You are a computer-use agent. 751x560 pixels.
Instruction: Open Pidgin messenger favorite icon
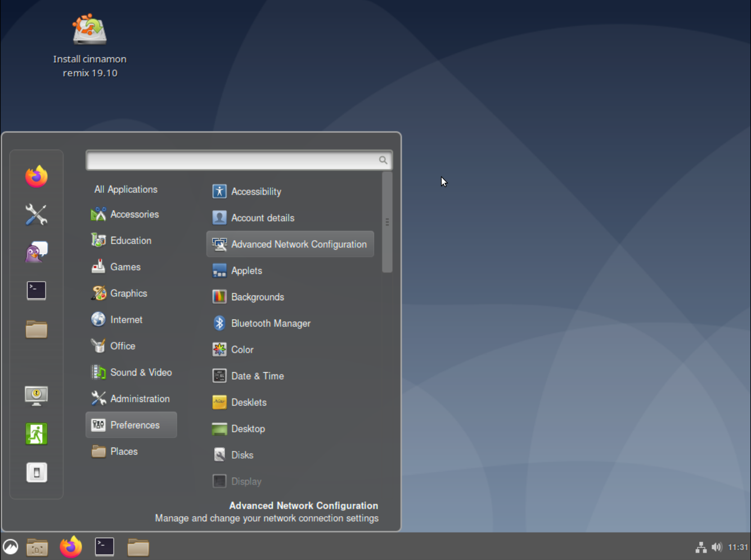pos(37,252)
